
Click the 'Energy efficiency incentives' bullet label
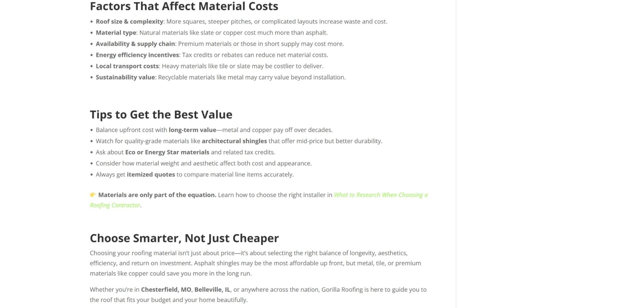point(137,55)
